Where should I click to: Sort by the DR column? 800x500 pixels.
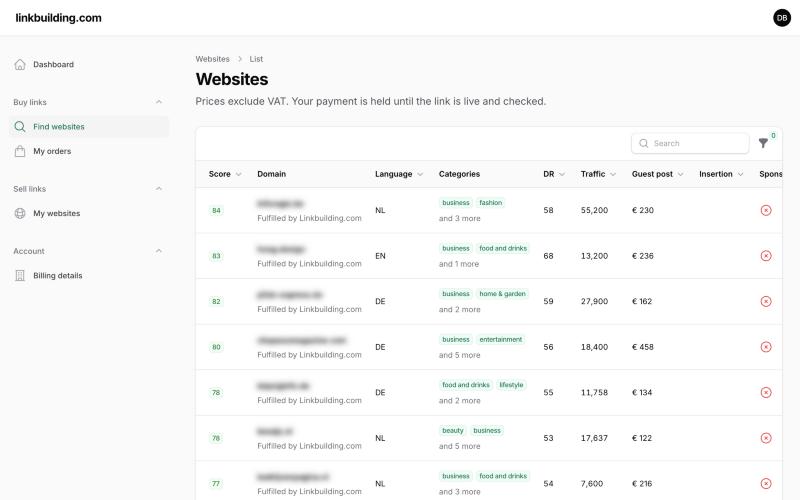(x=554, y=174)
